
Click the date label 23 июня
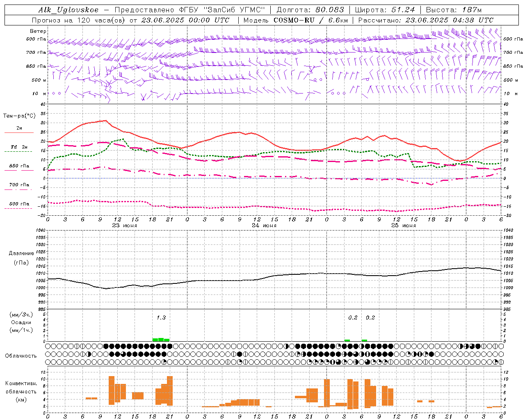pyautogui.click(x=125, y=226)
